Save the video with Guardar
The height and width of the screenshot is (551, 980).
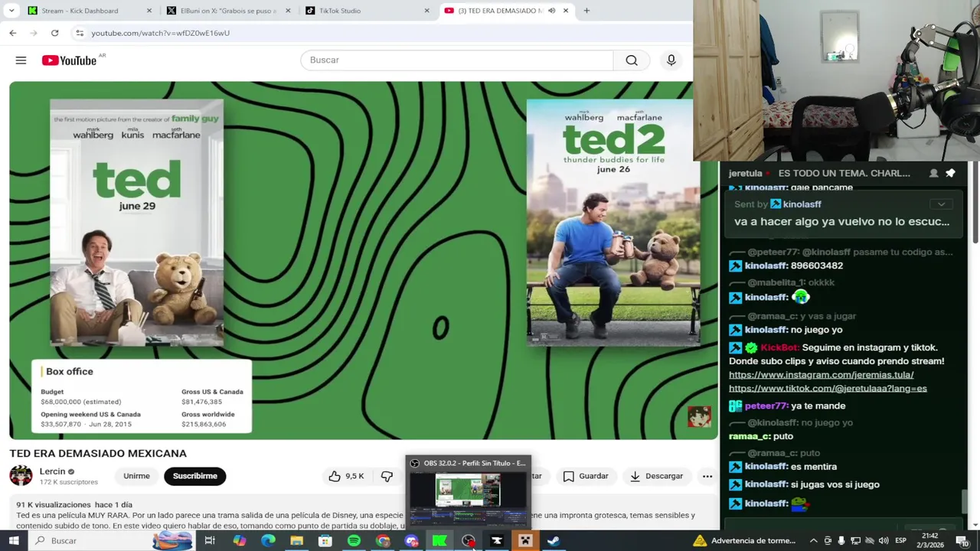tap(586, 476)
